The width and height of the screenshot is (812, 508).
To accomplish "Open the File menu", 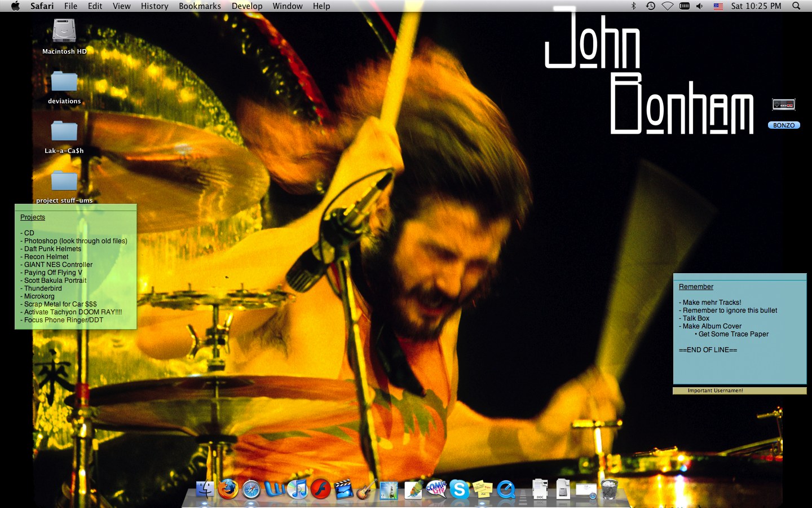I will [x=71, y=6].
